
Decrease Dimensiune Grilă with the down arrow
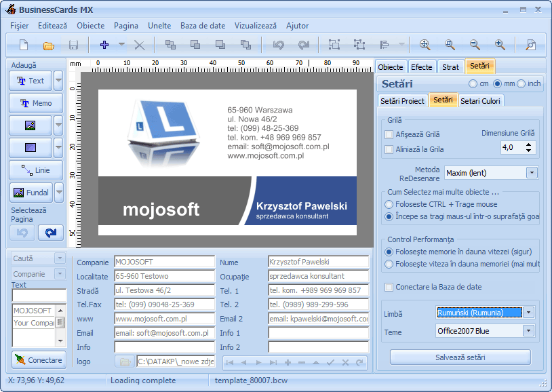528,151
